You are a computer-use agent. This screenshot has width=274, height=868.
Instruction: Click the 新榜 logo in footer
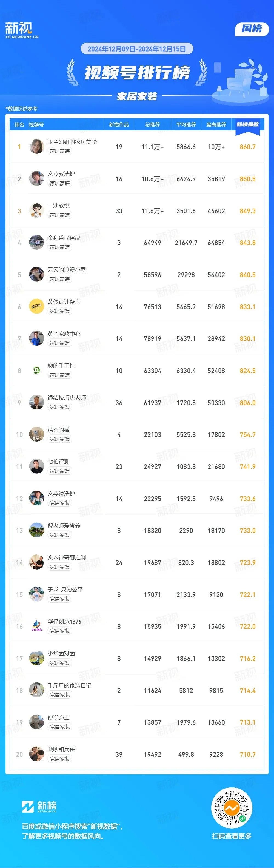pos(39,807)
